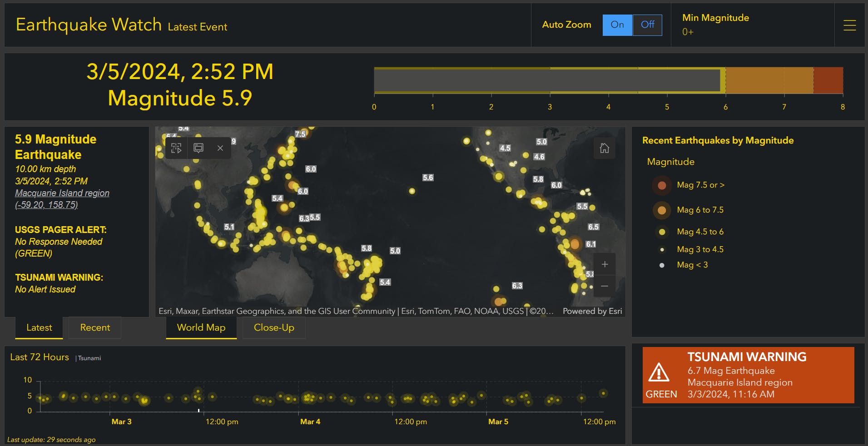Click the Powered by Esri link

click(x=592, y=312)
